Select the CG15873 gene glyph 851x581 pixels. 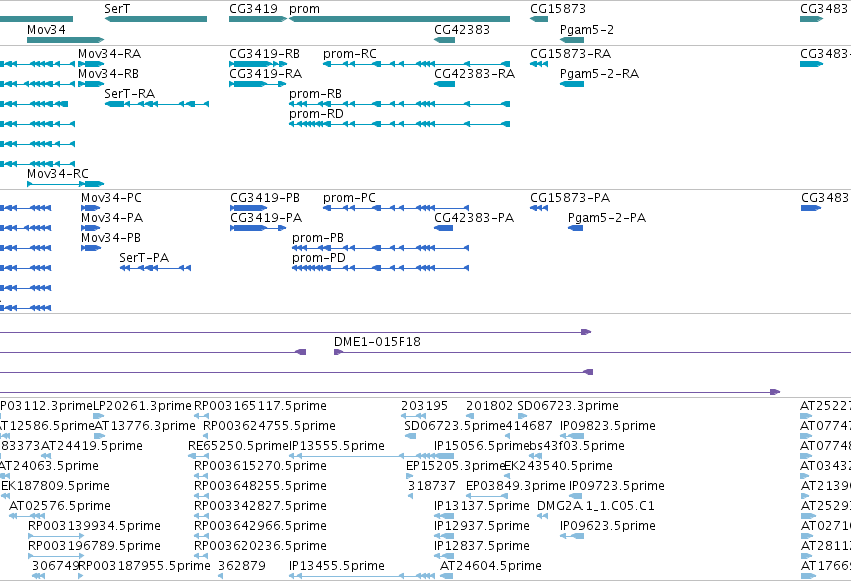[539, 19]
